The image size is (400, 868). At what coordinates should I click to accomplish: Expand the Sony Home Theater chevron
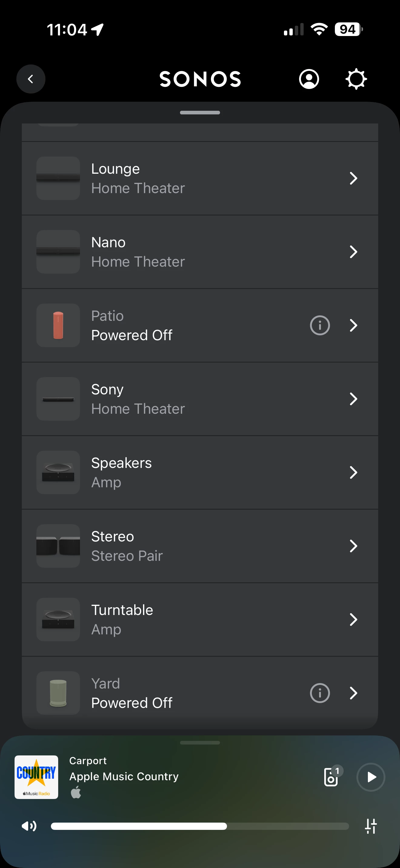(x=353, y=399)
